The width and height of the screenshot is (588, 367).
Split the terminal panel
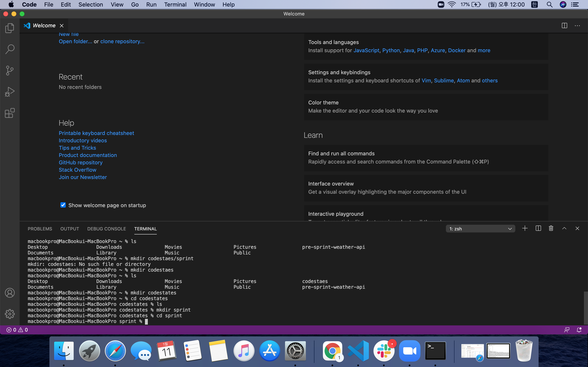tap(538, 228)
